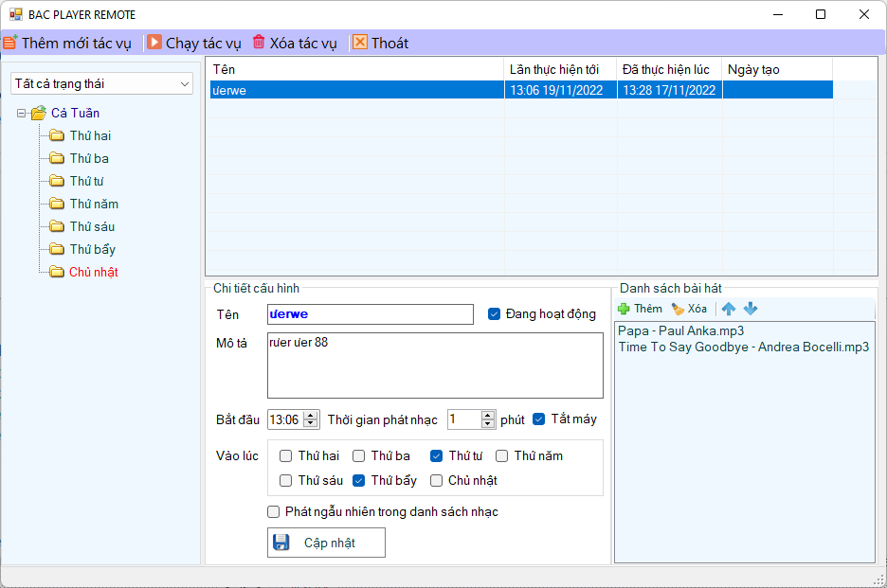Click the Thêm mới tác vụ toolbar icon
Screen dimensions: 887x588
10,43
